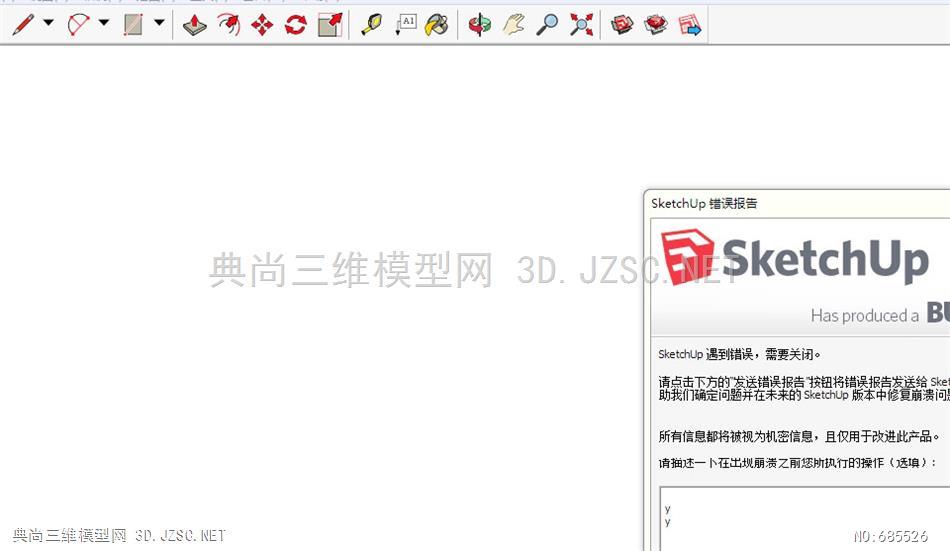The height and width of the screenshot is (551, 950).
Task: Select the Offset tool
Action: click(x=228, y=25)
